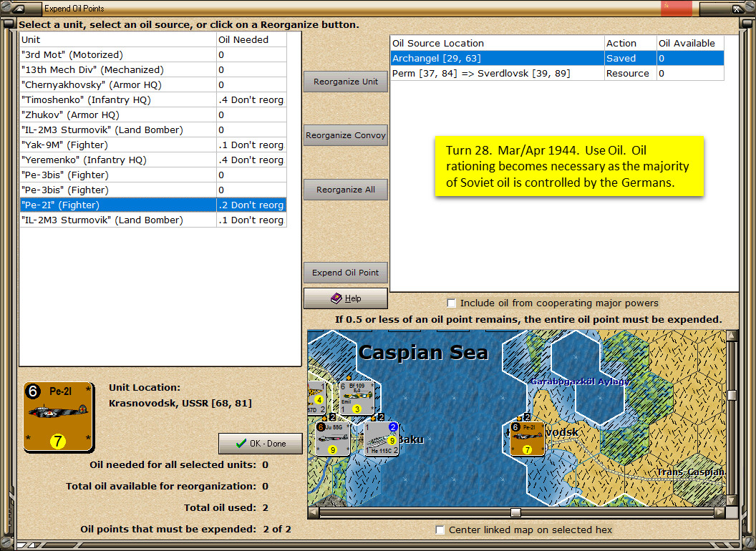This screenshot has width=756, height=551.
Task: Enable Include oil from cooperating major powers
Action: pos(451,303)
